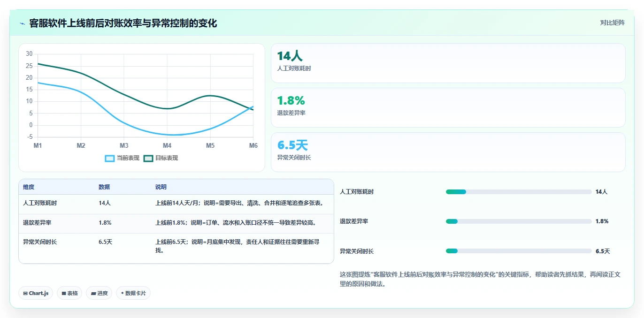
Task: Click the -5 tick on the chart y-axis
Action: tap(30, 137)
